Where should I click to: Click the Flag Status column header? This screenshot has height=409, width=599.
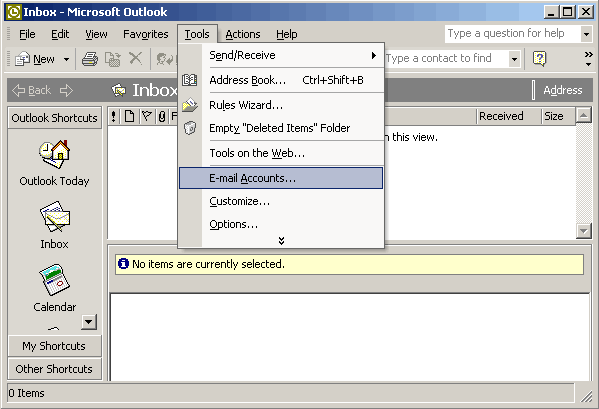[x=146, y=116]
